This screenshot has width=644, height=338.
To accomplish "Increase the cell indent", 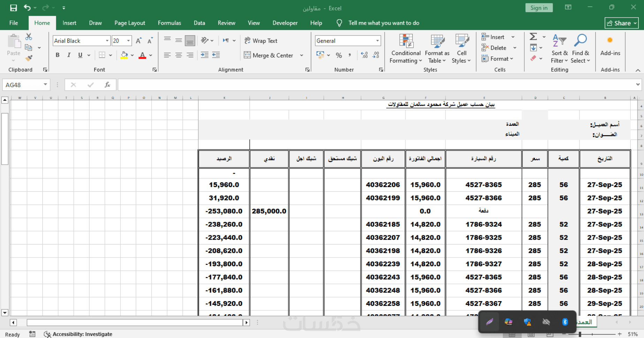I will click(216, 55).
